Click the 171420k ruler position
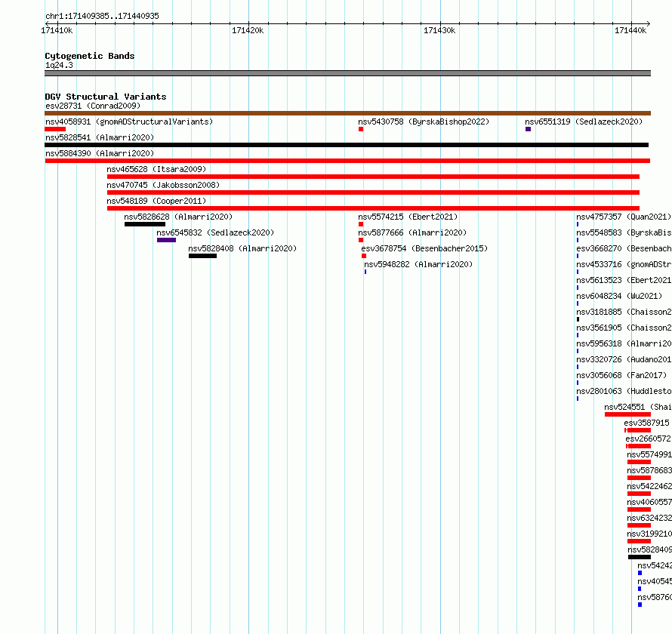Viewport: 672px width, 634px height. (248, 30)
